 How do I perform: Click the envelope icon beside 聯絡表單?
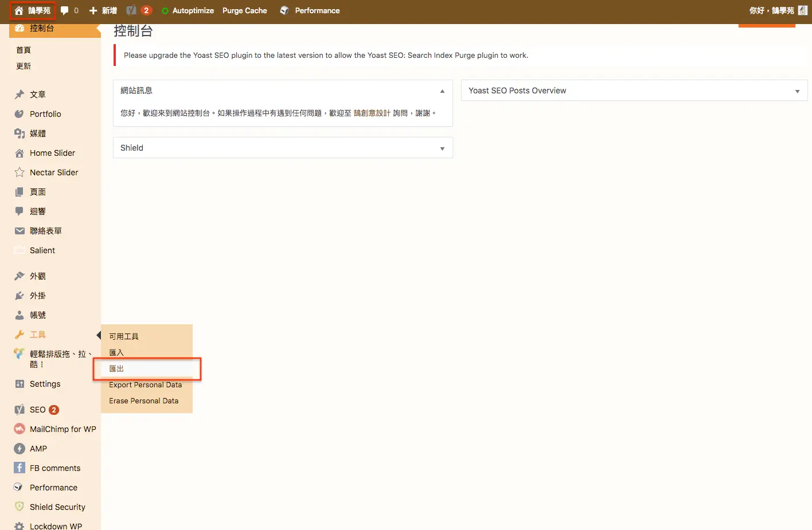point(19,231)
